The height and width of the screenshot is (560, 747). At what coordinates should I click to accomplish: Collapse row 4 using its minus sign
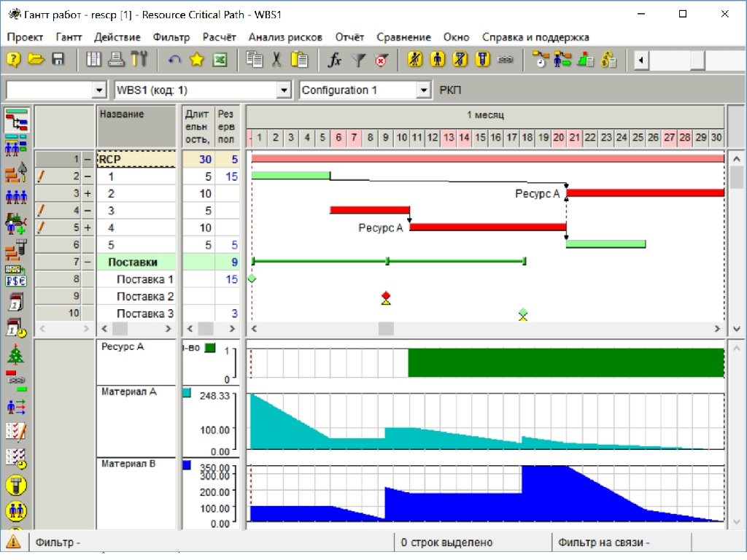88,211
